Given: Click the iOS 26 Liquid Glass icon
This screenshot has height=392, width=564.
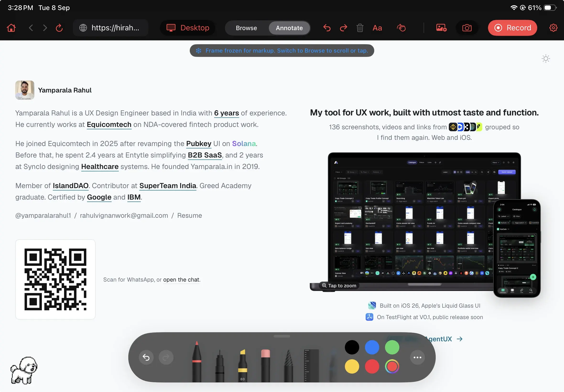Looking at the screenshot, I should (x=372, y=305).
